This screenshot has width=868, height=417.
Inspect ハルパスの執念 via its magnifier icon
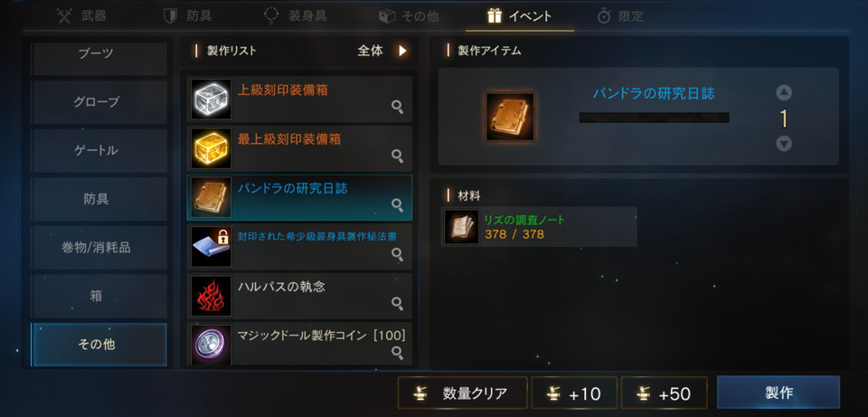pyautogui.click(x=397, y=302)
